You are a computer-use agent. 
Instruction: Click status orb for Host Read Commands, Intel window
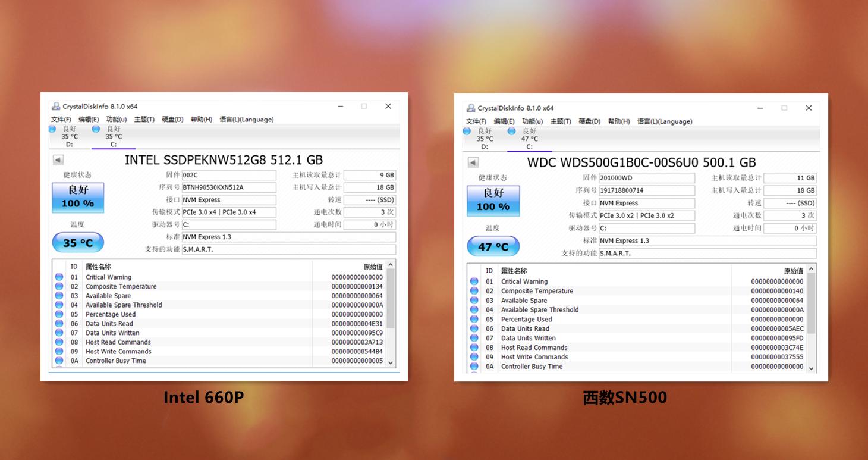click(x=59, y=342)
